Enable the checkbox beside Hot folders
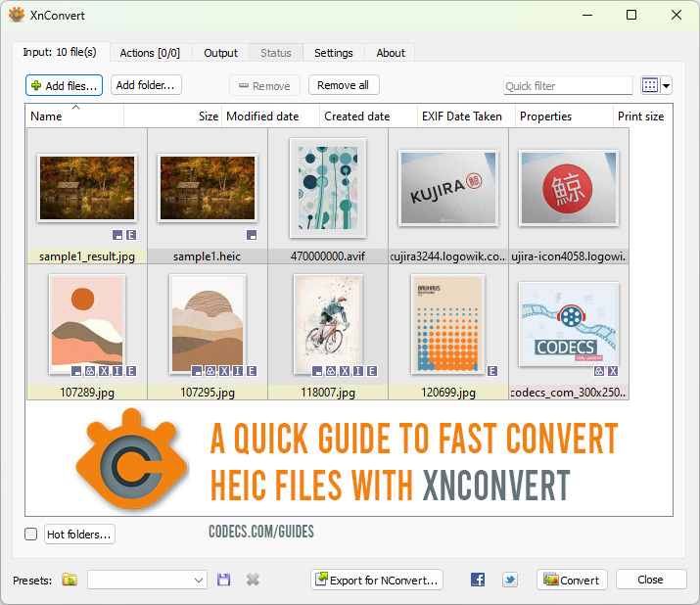Viewport: 700px width, 605px height. [30, 535]
